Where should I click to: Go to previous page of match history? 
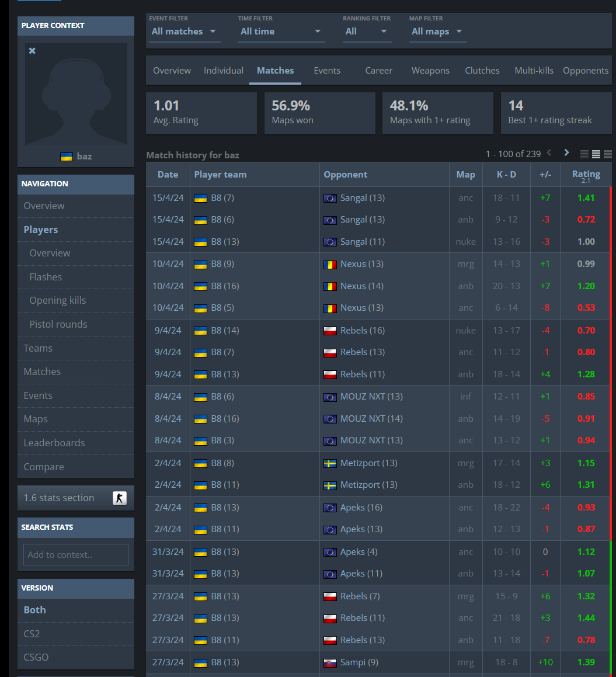549,153
